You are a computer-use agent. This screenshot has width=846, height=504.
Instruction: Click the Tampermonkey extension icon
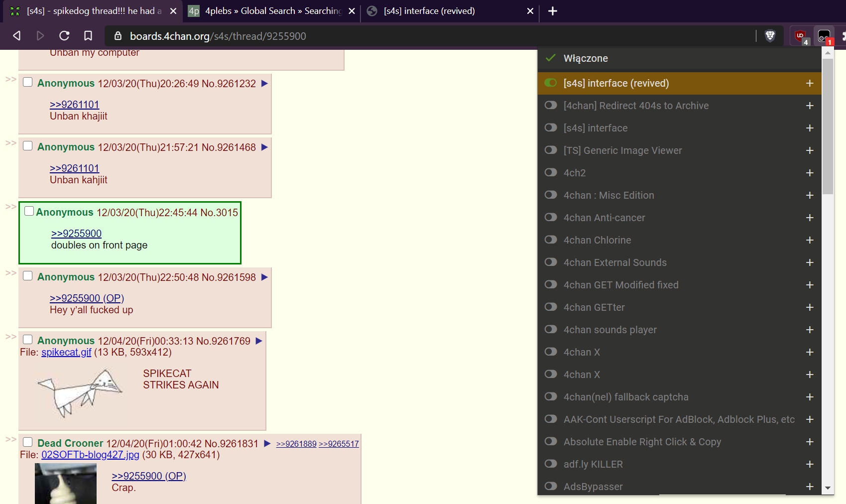click(x=824, y=36)
